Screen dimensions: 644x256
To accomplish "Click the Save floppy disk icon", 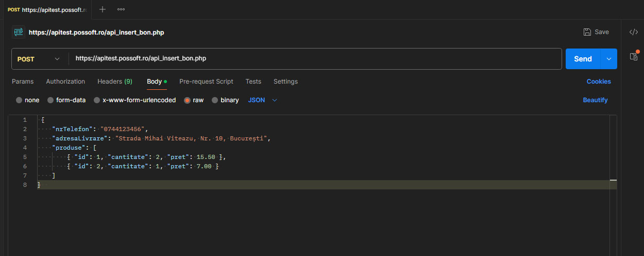I will (x=587, y=32).
